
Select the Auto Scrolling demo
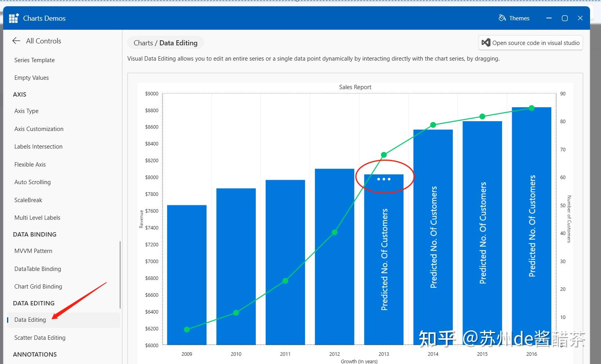coord(32,182)
